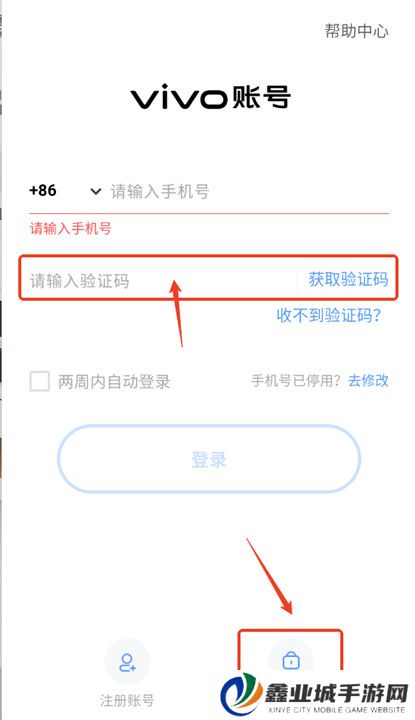Click 获取验证码 to request code
The image size is (415, 720).
[348, 279]
